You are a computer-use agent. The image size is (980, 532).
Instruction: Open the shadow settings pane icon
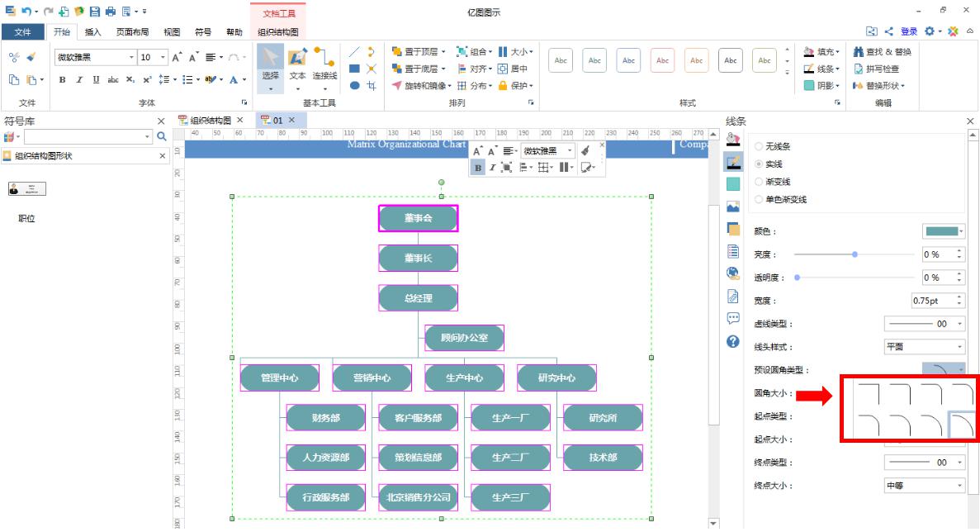[733, 183]
